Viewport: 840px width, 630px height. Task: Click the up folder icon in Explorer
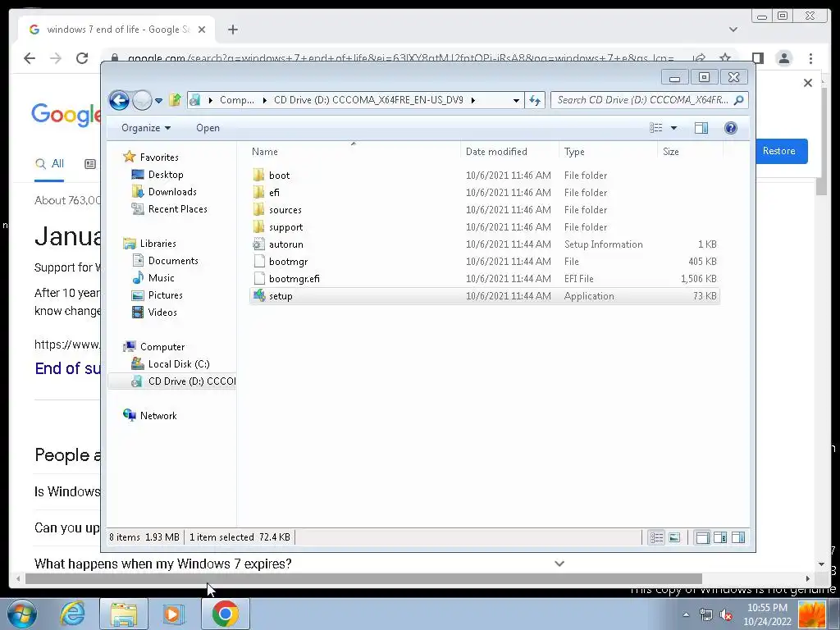tap(175, 99)
